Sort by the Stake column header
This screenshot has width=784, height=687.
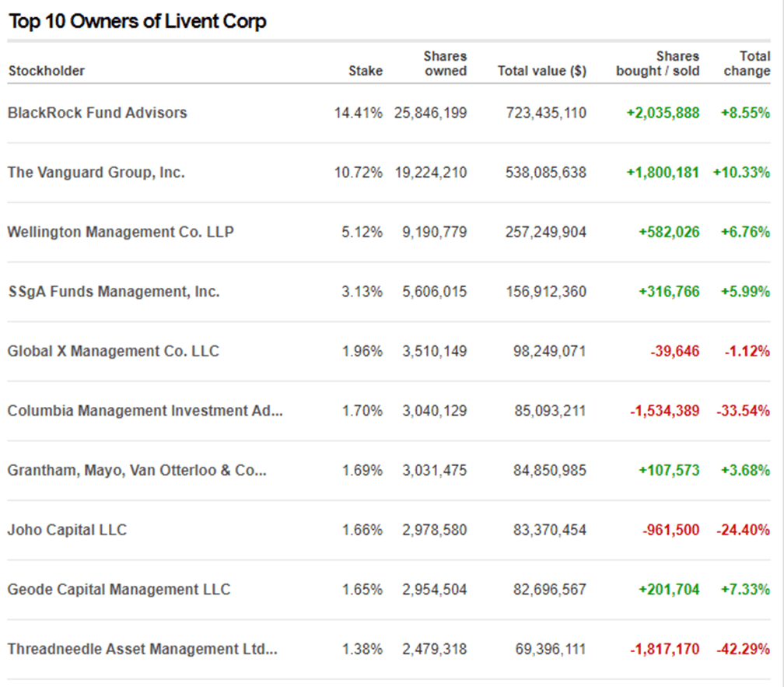click(x=366, y=71)
